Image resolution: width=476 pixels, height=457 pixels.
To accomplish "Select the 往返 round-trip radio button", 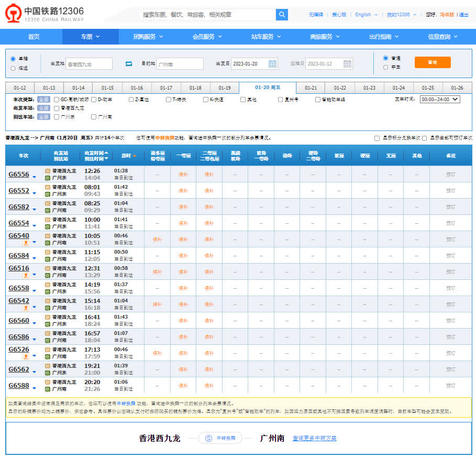I will [13, 68].
